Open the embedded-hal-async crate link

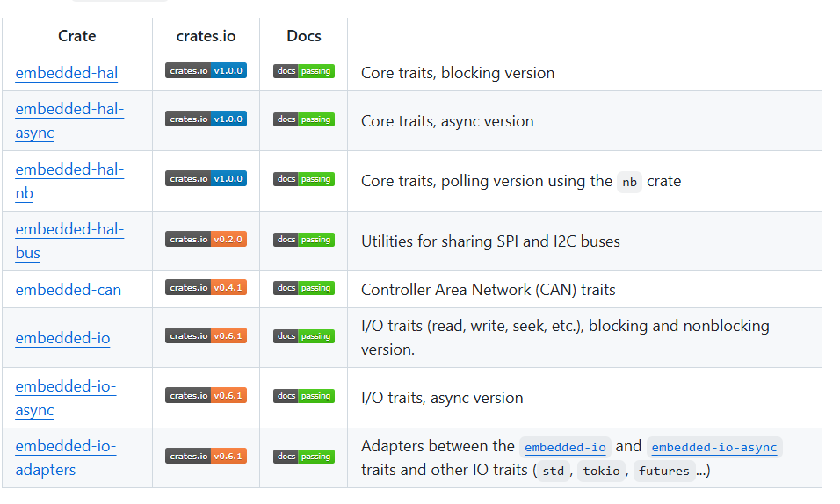coord(69,120)
